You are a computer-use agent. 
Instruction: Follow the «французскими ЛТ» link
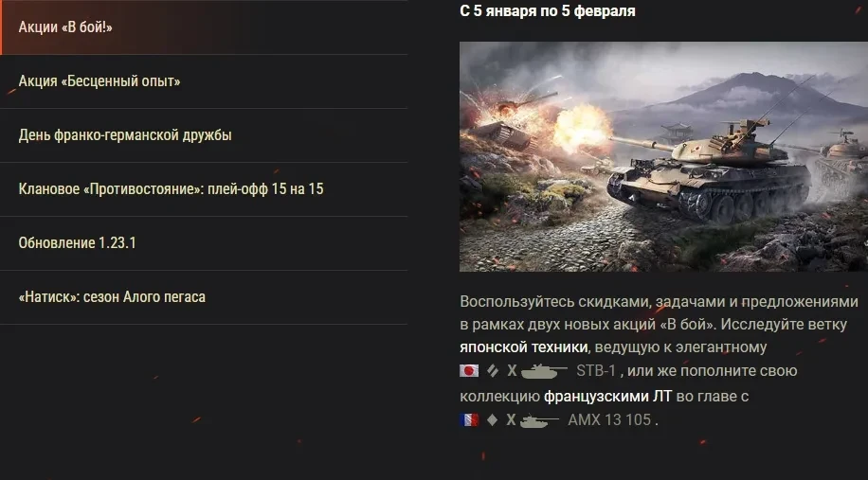coord(607,397)
